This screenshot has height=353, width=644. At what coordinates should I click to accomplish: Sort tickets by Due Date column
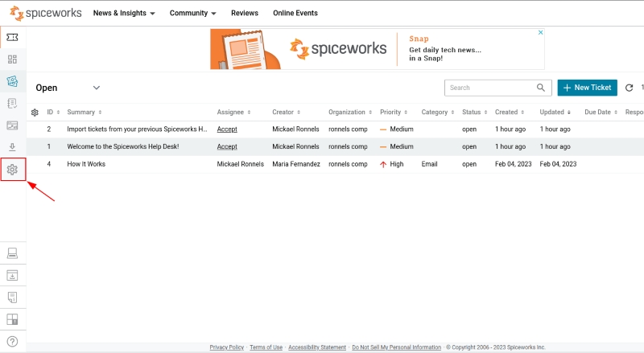click(x=601, y=112)
